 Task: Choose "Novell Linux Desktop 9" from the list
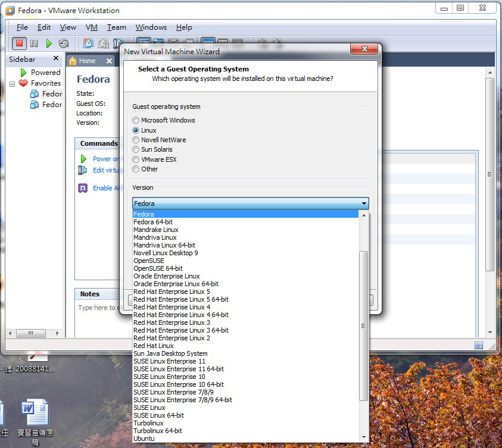(x=245, y=253)
